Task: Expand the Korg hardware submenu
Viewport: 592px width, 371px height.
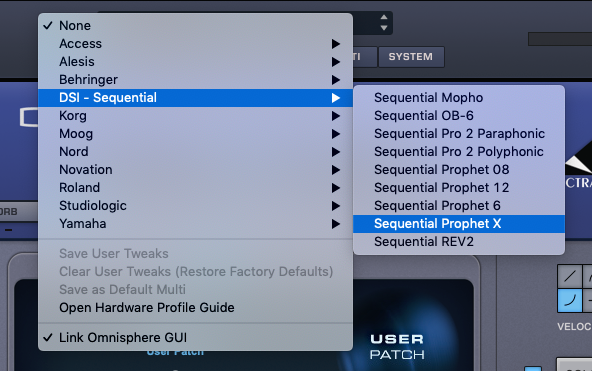Action: point(195,116)
